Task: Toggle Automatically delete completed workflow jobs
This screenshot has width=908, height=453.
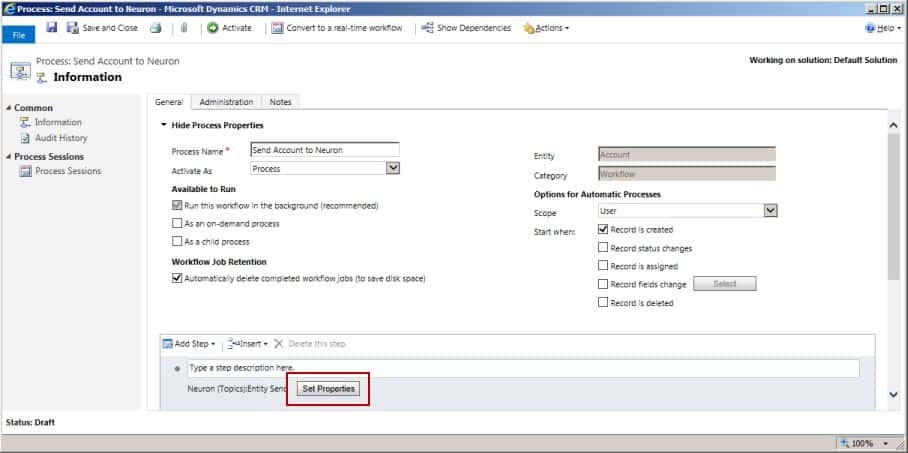Action: pyautogui.click(x=177, y=278)
